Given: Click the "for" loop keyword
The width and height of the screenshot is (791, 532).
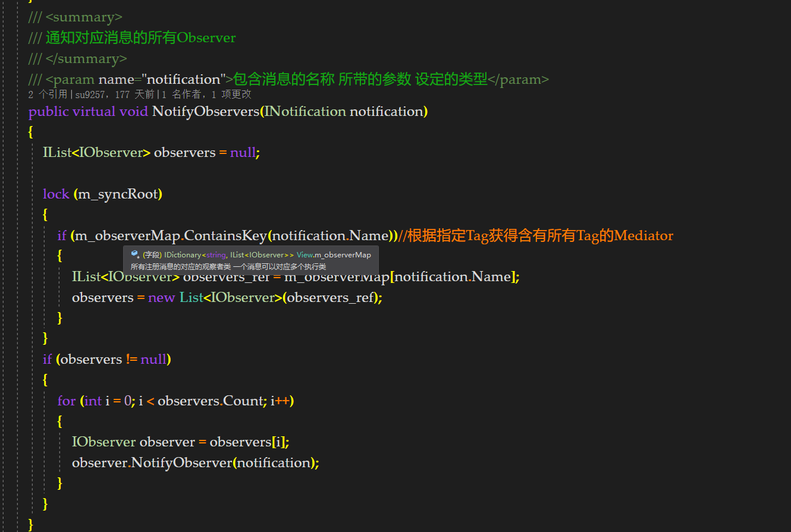Looking at the screenshot, I should tap(66, 401).
